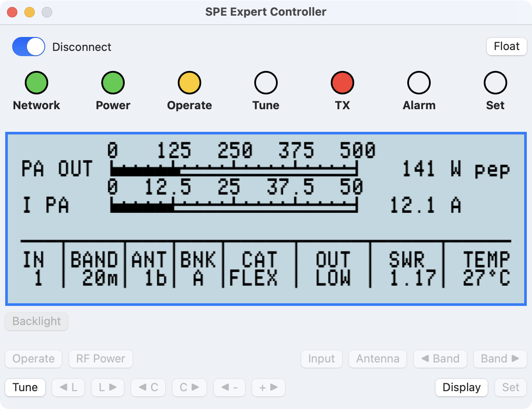Click the PA OUT power meter bar
Screen dimensions: 532x409
click(234, 169)
